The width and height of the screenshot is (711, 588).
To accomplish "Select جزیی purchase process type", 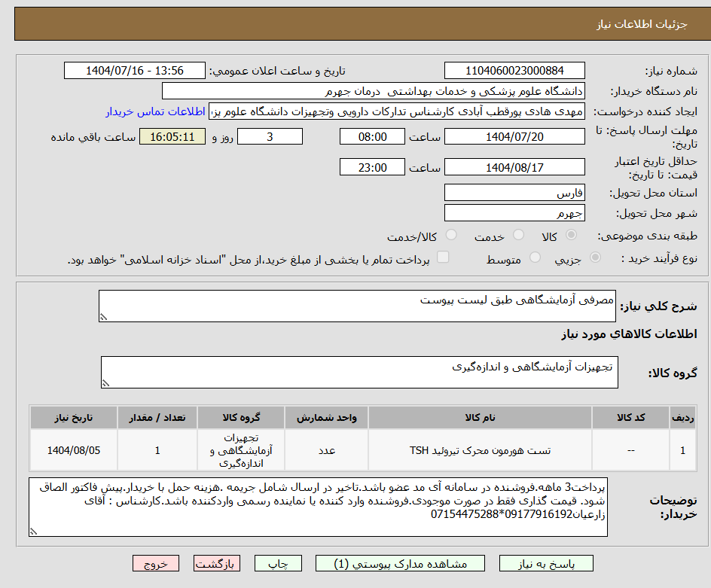I will tap(595, 257).
